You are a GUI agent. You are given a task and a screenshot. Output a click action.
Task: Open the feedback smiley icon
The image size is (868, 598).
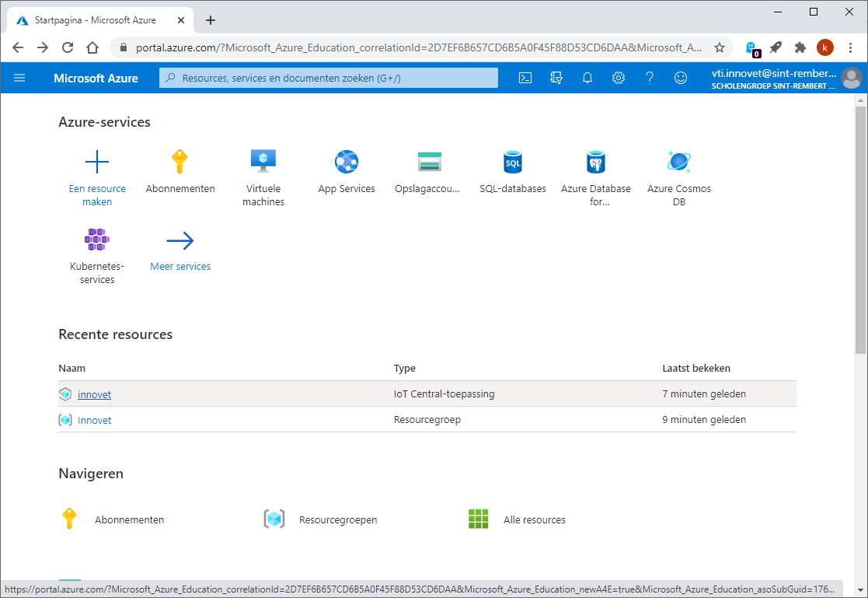click(x=681, y=78)
